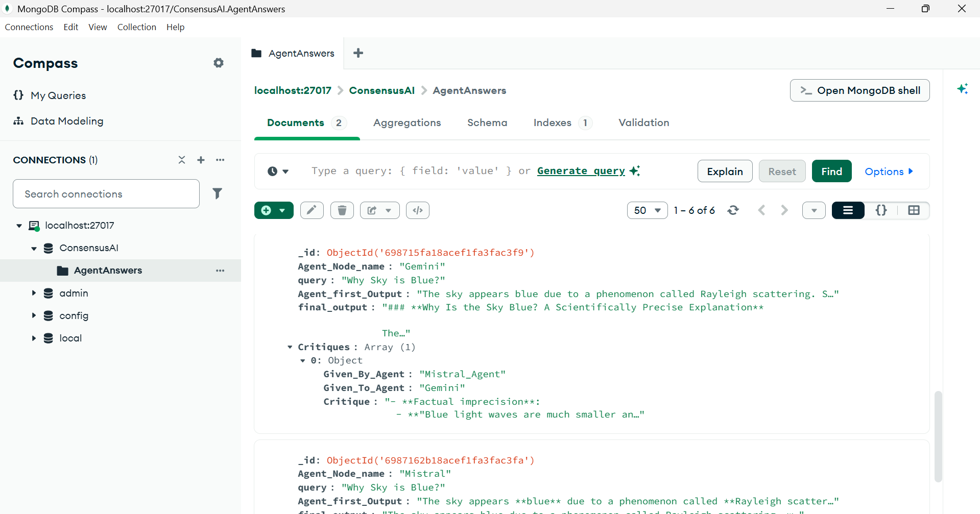Open the expand/collapse documents dropdown

tap(814, 210)
